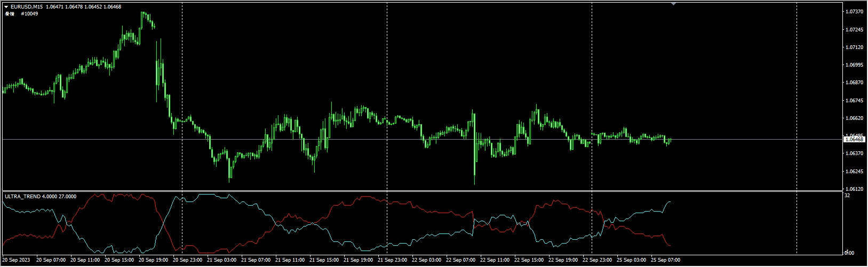Click the 25 Sep 07:00 time label
This screenshot has width=868, height=267.
[665, 261]
